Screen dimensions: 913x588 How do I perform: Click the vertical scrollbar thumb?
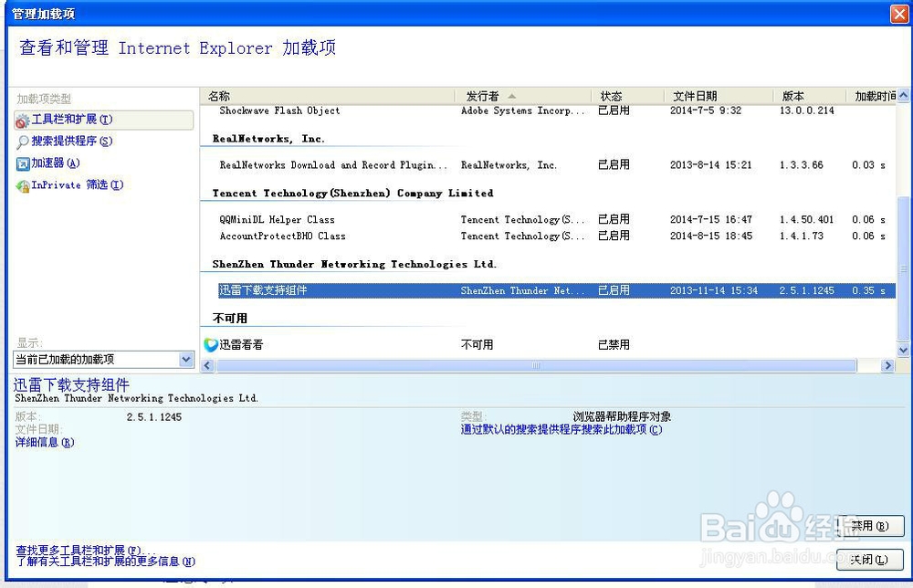(x=903, y=268)
